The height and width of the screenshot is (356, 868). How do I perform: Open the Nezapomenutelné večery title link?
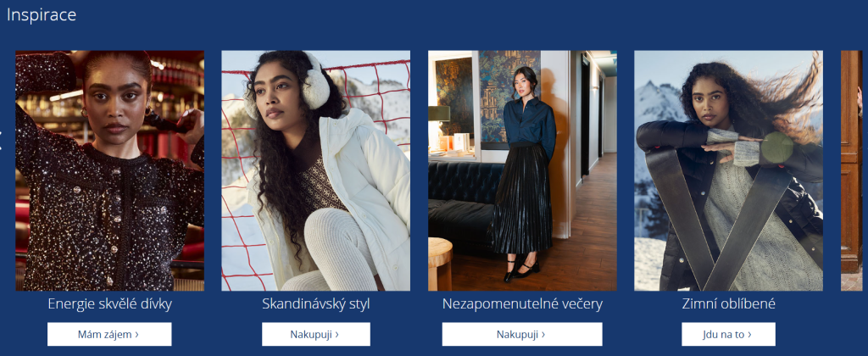point(522,304)
